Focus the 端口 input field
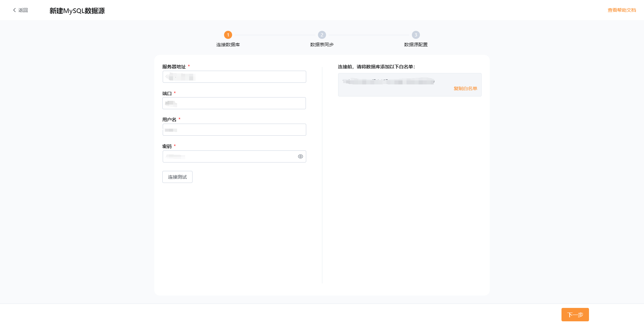This screenshot has width=644, height=325. [x=234, y=103]
